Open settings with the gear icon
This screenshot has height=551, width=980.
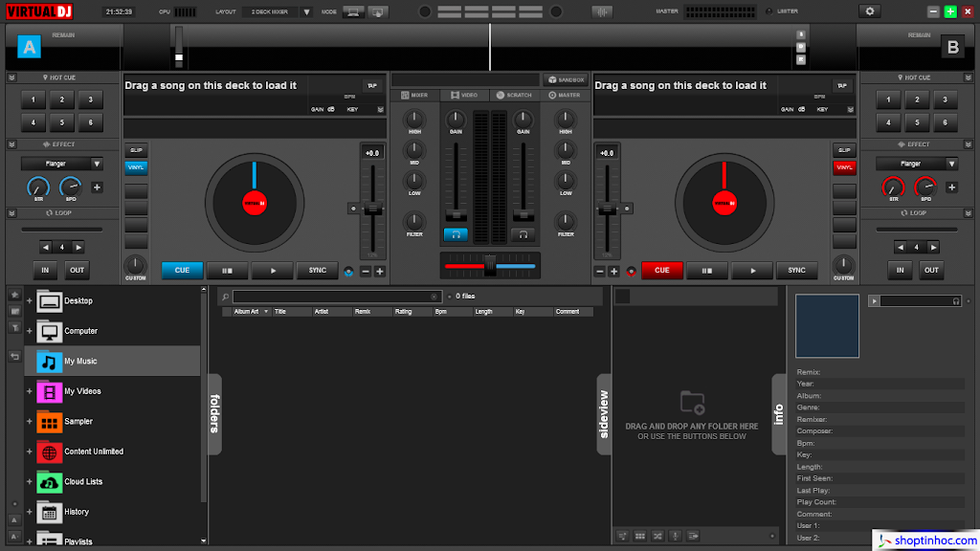click(x=869, y=11)
